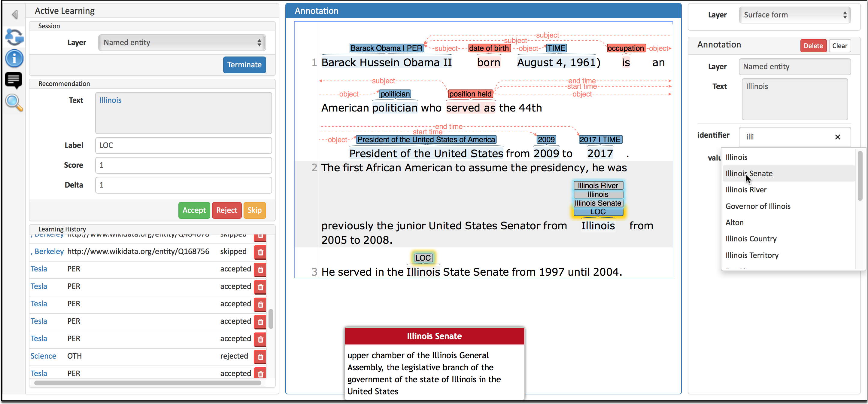
Task: Reject the Illinois LOC recommendation
Action: click(226, 210)
